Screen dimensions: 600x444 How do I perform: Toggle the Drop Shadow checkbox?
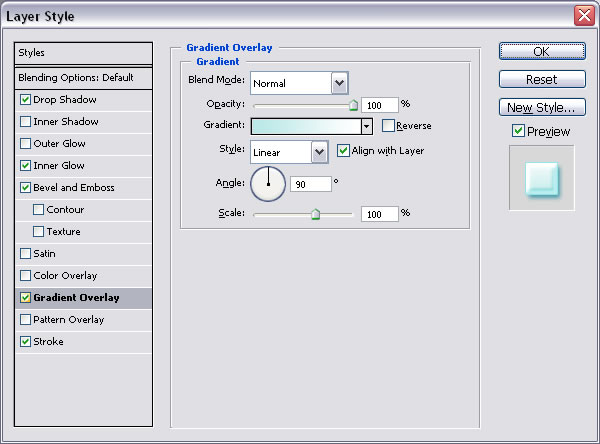[25, 100]
